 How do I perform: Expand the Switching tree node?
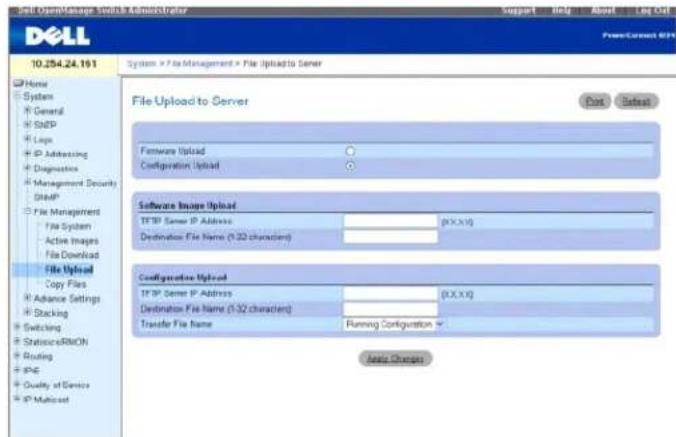tap(17, 327)
